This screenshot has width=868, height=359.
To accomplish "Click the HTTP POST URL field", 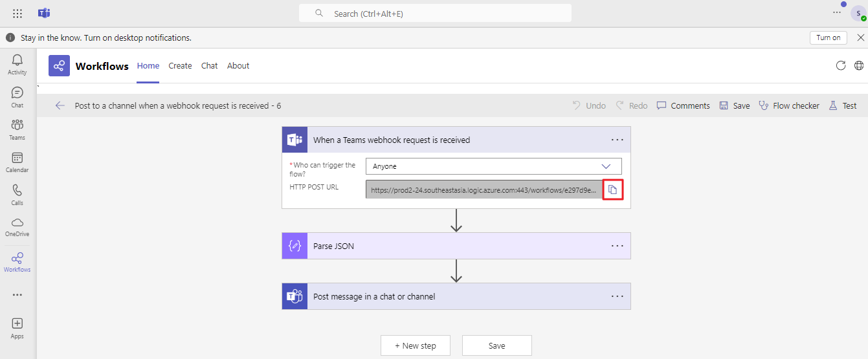I will tap(484, 190).
